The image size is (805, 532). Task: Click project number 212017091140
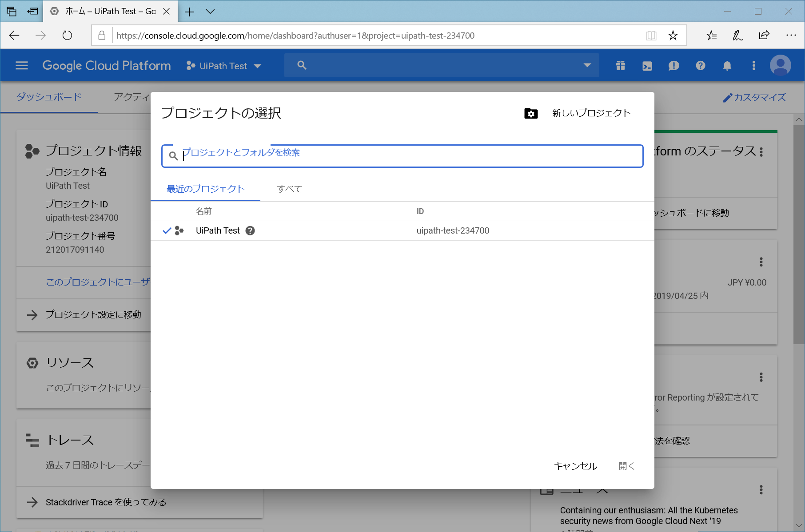click(75, 250)
